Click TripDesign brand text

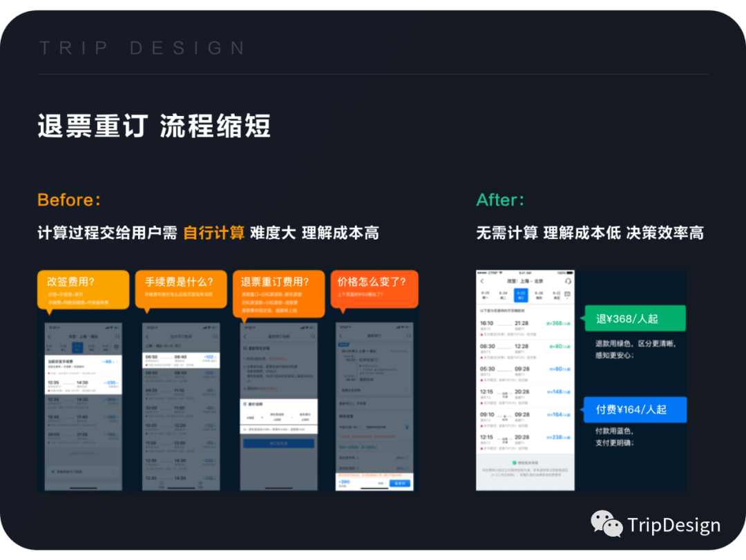pyautogui.click(x=673, y=525)
